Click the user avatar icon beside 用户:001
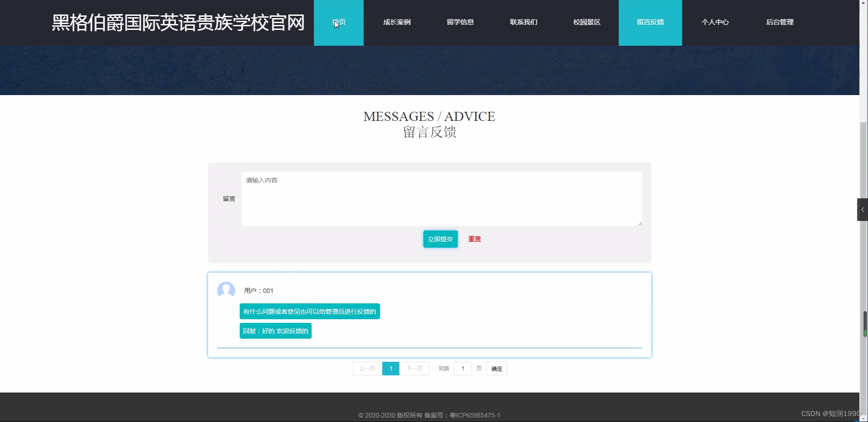868x422 pixels. pos(226,290)
